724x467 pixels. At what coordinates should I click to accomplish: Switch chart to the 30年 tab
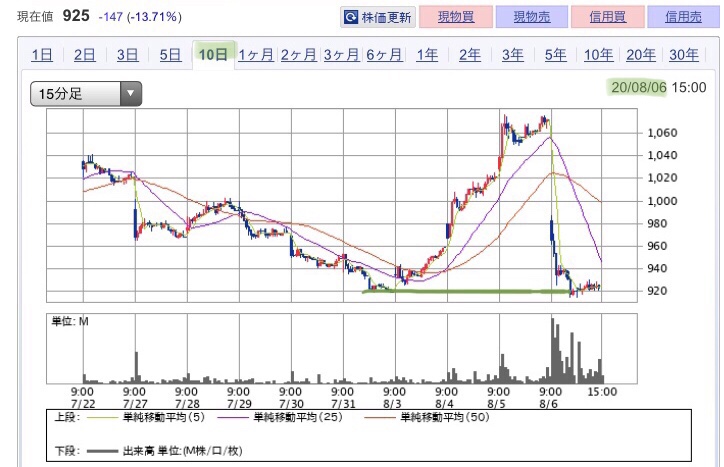[684, 55]
